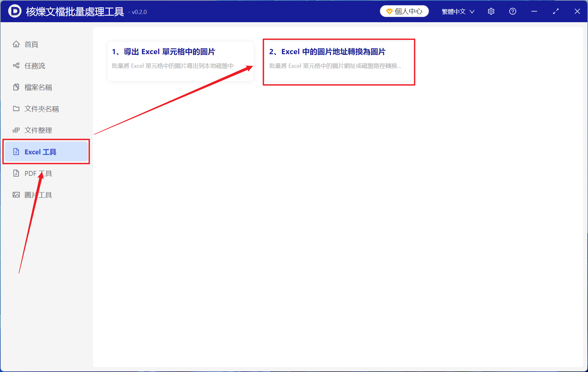
Task: Select 檔案名稱 menu item
Action: pos(46,87)
